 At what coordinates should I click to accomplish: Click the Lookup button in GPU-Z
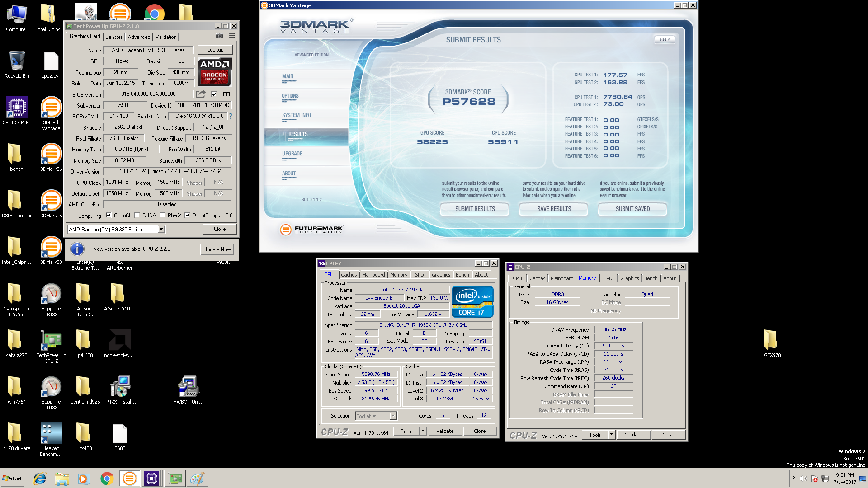[215, 50]
